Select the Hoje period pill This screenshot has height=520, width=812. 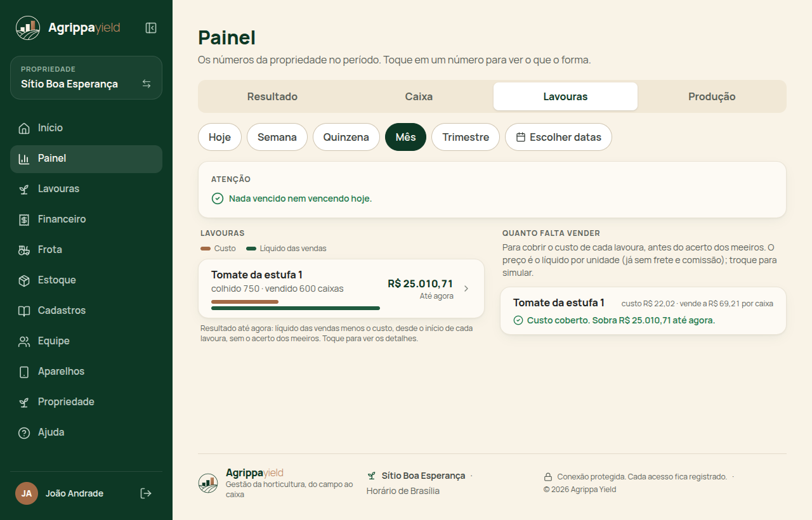click(219, 137)
